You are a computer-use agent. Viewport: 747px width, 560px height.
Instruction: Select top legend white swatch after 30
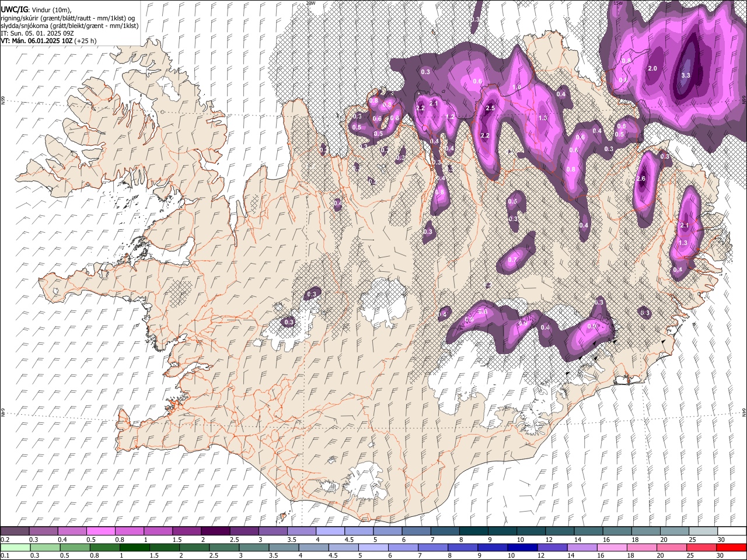(731, 531)
